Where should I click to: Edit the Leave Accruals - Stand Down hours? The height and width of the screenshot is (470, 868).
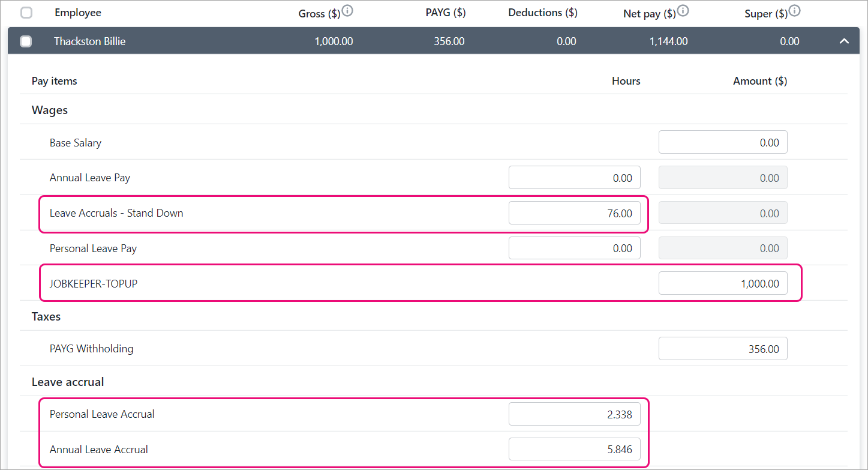574,213
